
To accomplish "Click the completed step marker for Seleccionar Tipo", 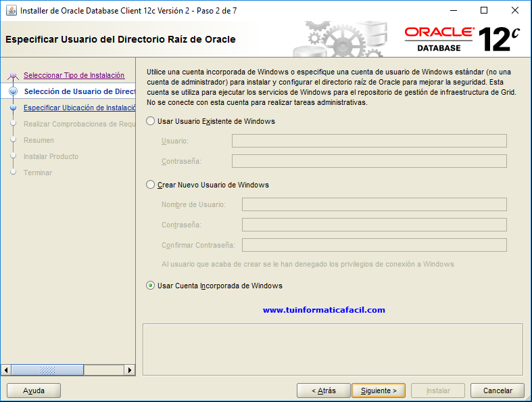I will [x=13, y=75].
